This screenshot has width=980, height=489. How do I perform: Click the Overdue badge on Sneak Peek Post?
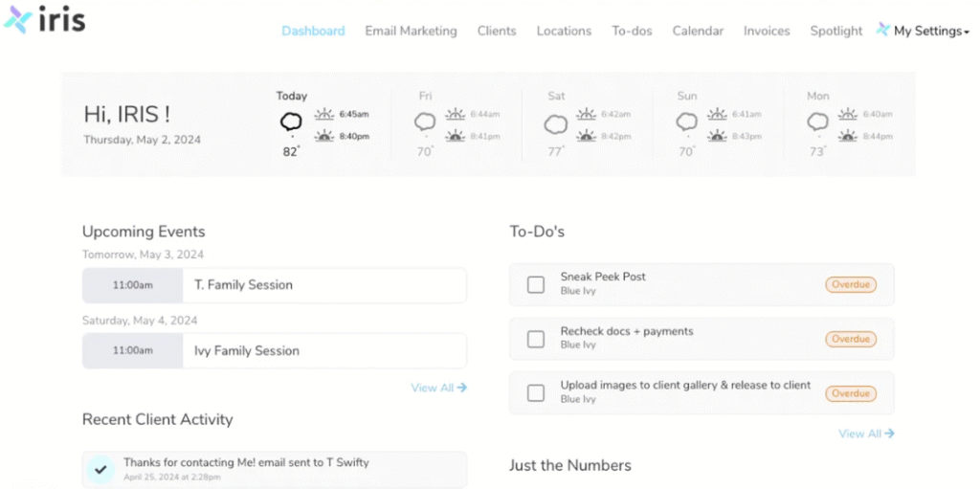(x=850, y=284)
